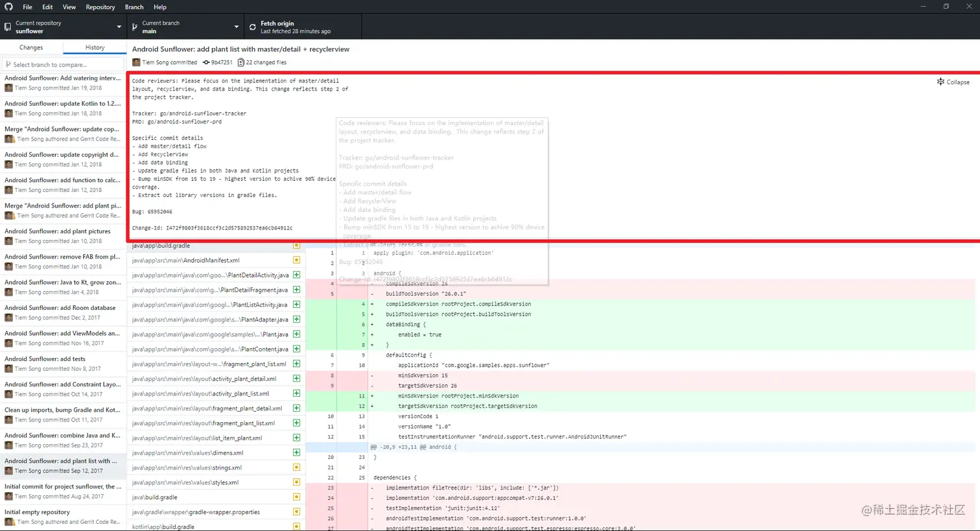Screen dimensions: 980x531
Task: Click Fetch origin button
Action: [303, 27]
